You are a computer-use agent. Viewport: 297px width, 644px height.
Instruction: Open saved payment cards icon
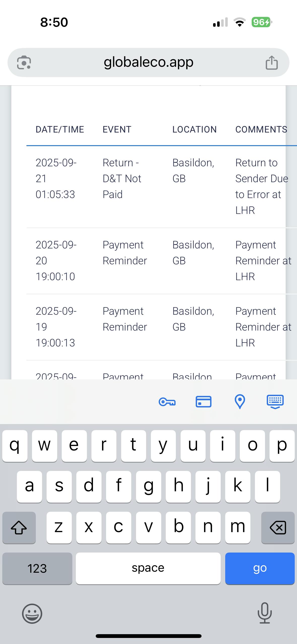(x=204, y=402)
